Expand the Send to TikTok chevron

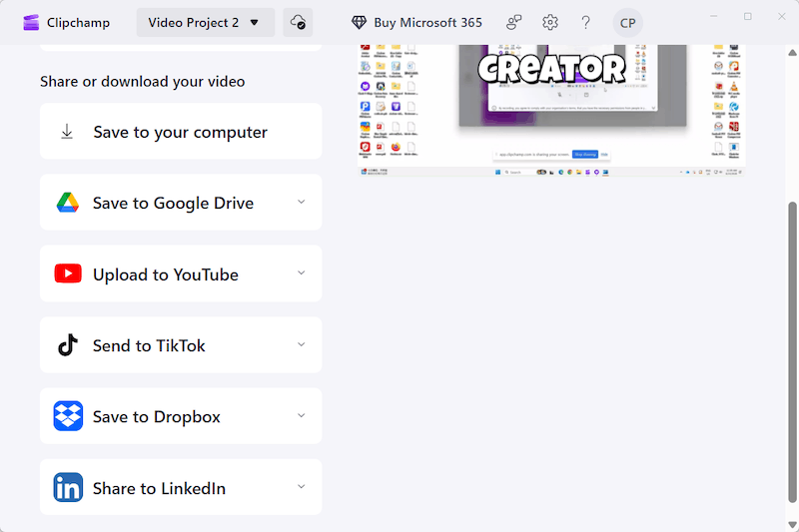coord(302,344)
